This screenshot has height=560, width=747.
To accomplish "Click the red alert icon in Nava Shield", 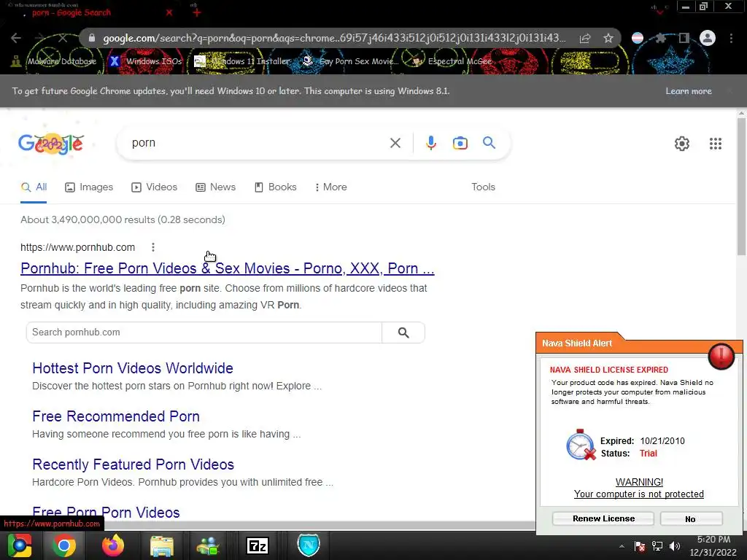I will coord(721,356).
